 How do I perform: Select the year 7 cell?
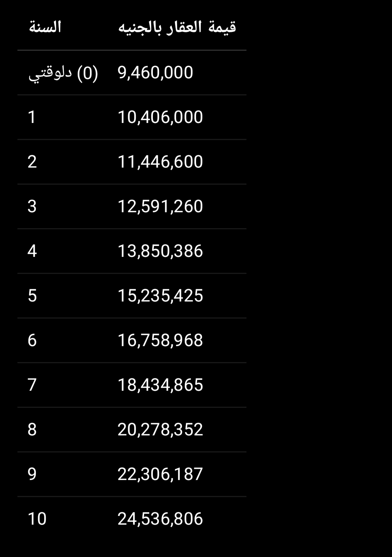click(32, 385)
